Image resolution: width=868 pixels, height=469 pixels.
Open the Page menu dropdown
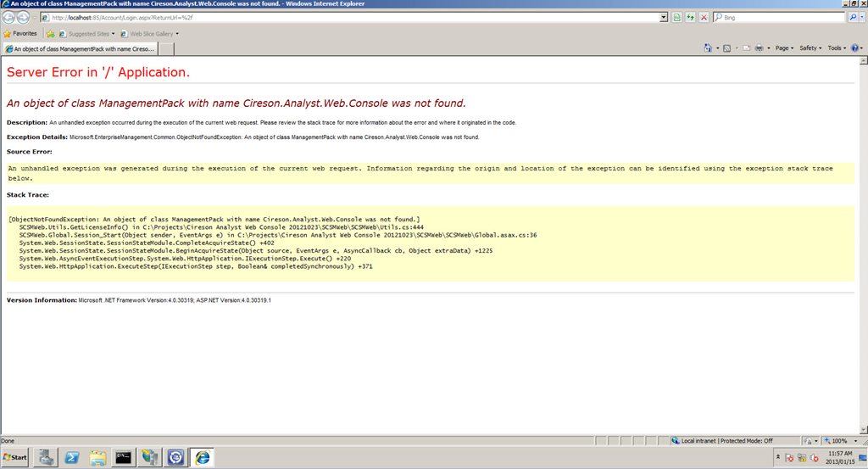[x=784, y=48]
